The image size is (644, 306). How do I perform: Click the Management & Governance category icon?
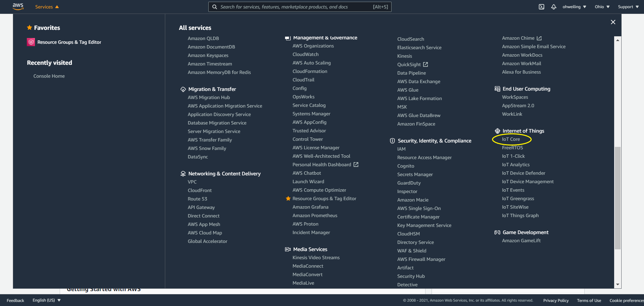click(x=288, y=38)
